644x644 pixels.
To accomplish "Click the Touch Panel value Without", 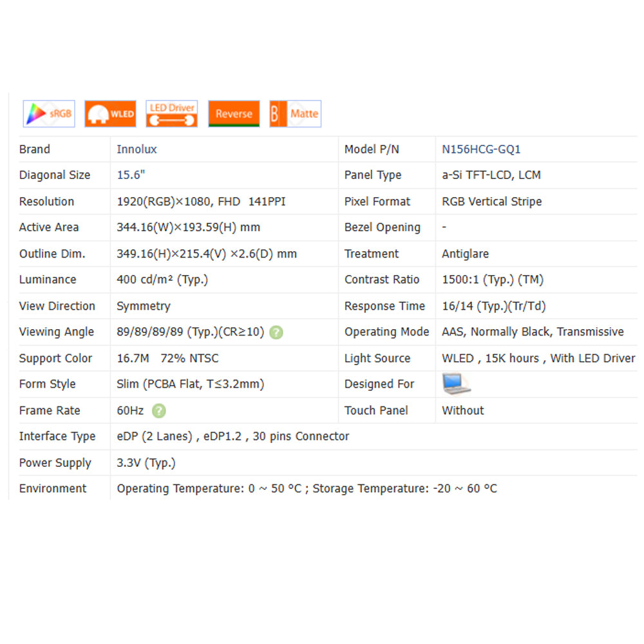I will tap(463, 411).
